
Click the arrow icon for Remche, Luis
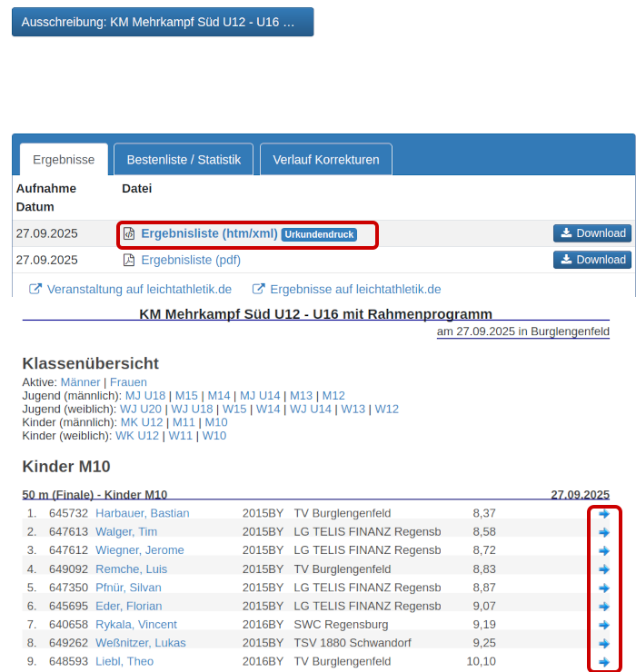(x=604, y=569)
